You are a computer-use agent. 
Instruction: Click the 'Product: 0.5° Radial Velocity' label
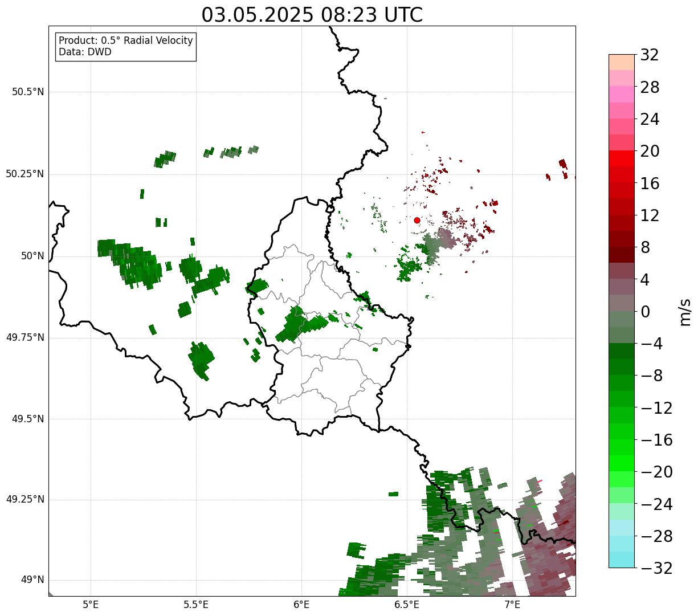point(126,41)
